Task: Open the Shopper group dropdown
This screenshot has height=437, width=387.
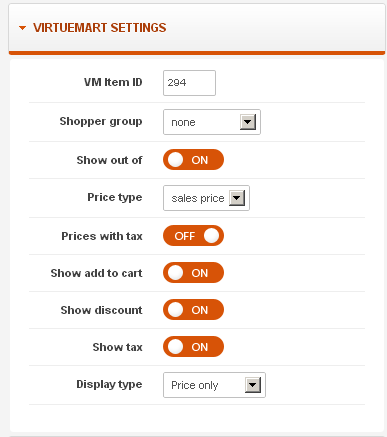Action: 212,122
